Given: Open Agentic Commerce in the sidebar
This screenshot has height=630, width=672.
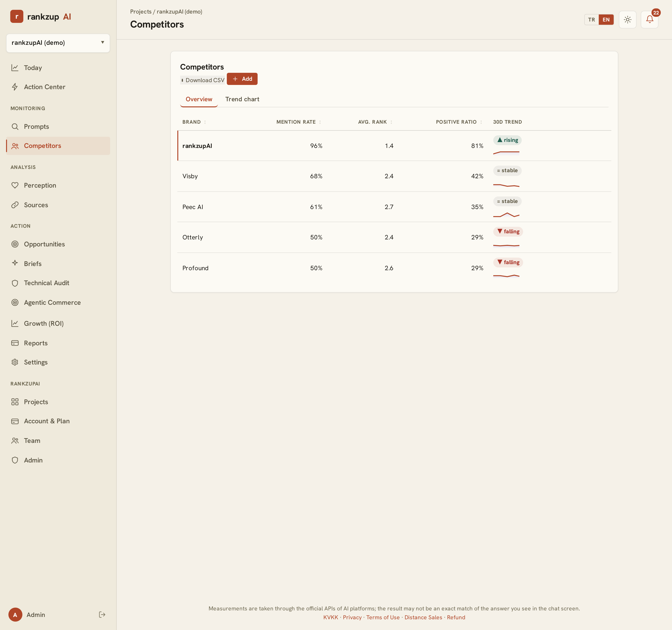Looking at the screenshot, I should [58, 302].
